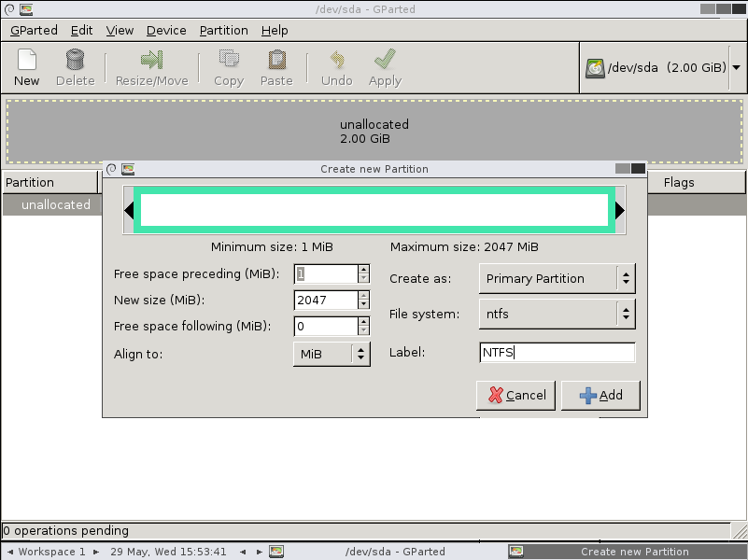Decrease Free space following with down arrow
Screen dimensions: 748x560
pos(363,330)
